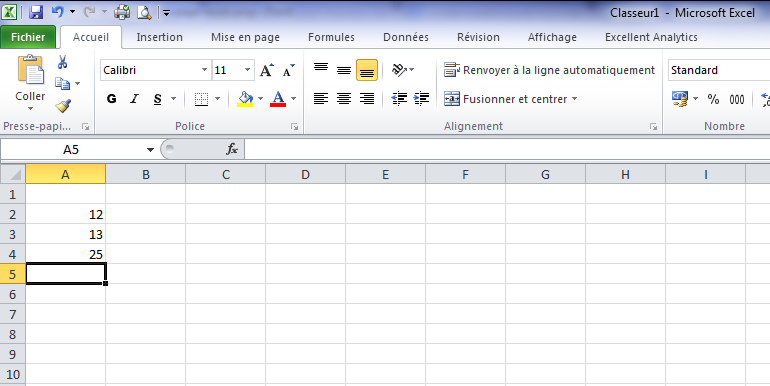Select column C header

click(x=225, y=174)
